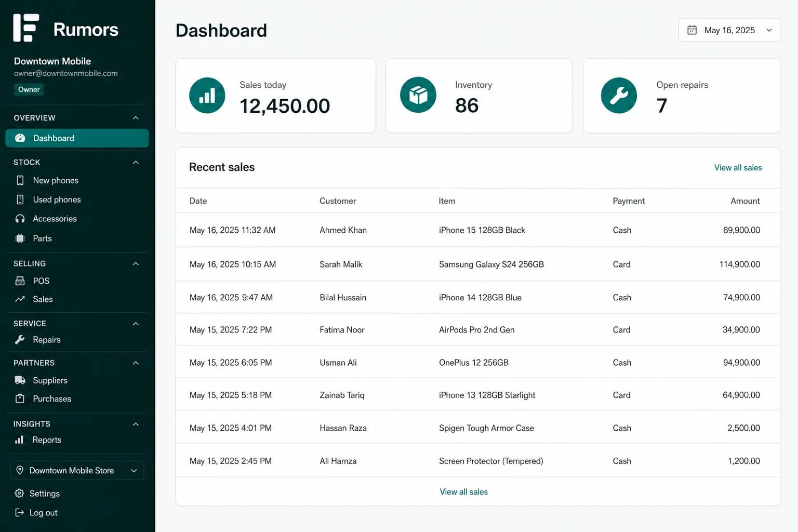Open the POS page
Screen dimensions: 798x532
pos(41,281)
